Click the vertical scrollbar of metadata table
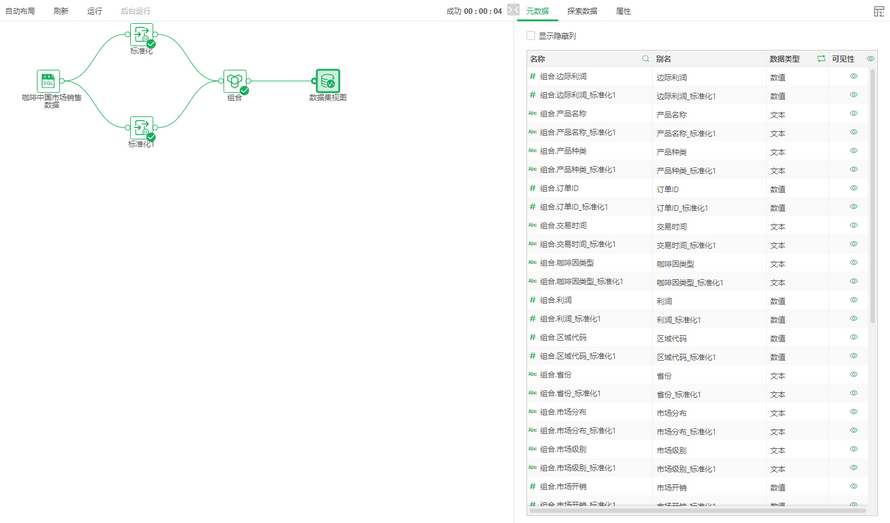890x523 pixels. 872,196
